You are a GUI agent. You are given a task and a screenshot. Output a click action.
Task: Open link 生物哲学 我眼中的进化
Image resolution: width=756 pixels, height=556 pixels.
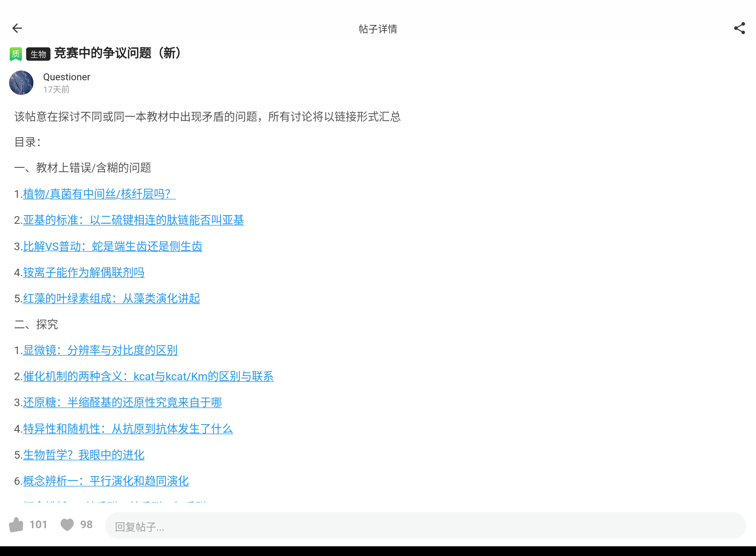(84, 455)
